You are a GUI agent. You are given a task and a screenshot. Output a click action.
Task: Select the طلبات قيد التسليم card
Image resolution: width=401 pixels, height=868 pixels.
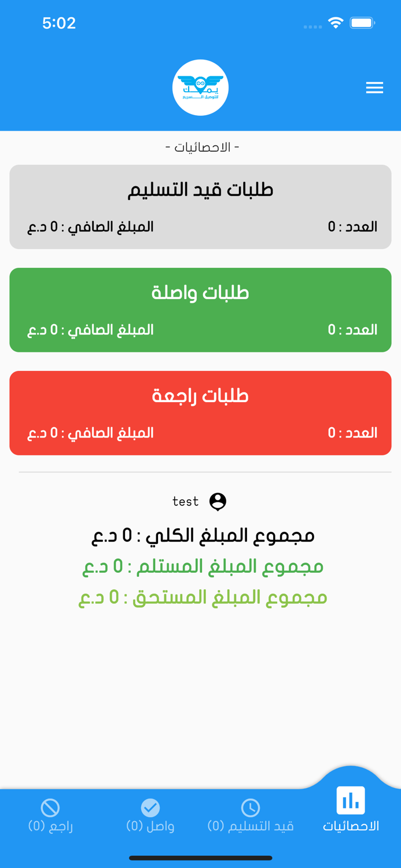(200, 207)
